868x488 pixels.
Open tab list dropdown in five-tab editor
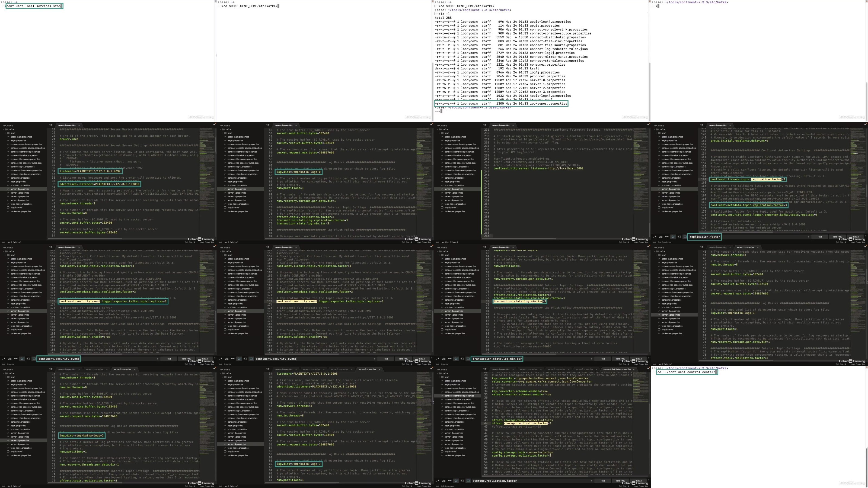point(648,369)
